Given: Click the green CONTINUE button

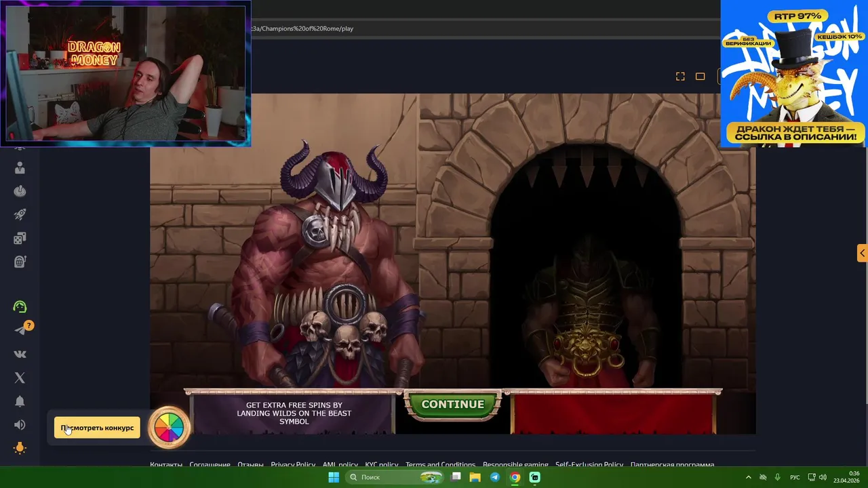Looking at the screenshot, I should 453,405.
